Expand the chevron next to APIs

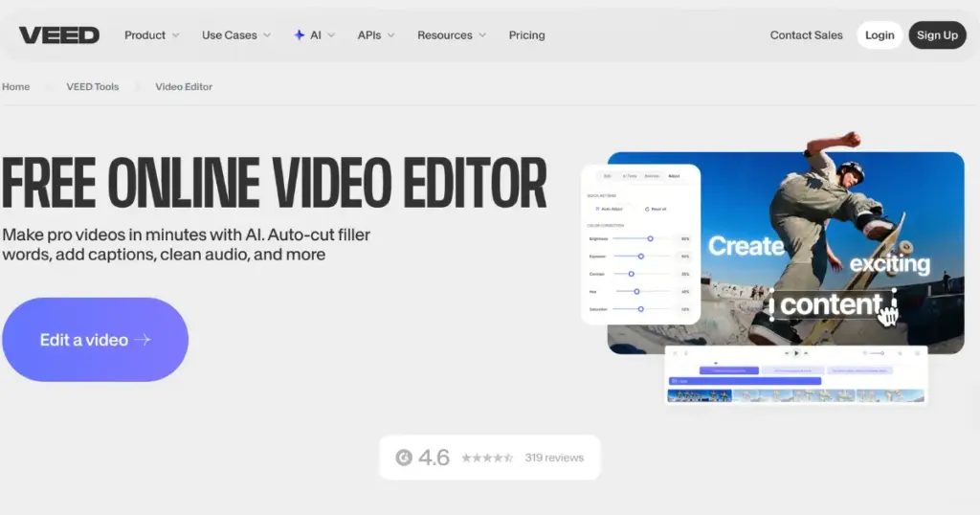coord(391,35)
